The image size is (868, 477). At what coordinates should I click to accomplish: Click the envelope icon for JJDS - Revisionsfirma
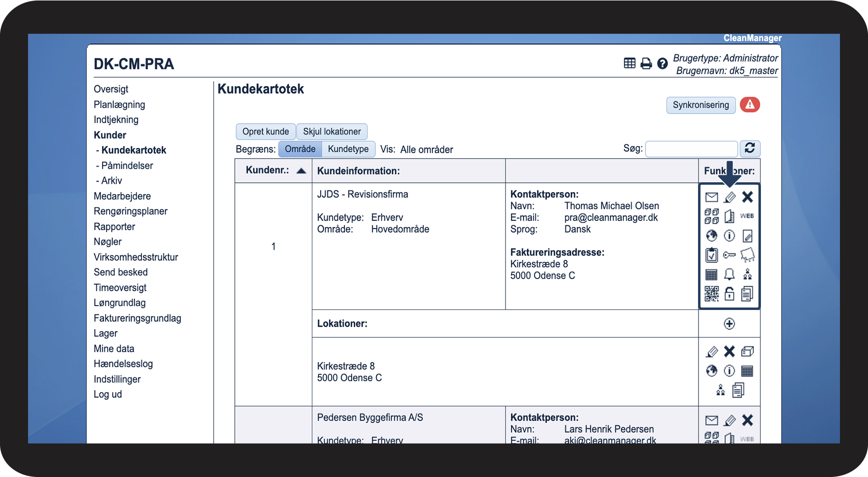click(x=711, y=197)
